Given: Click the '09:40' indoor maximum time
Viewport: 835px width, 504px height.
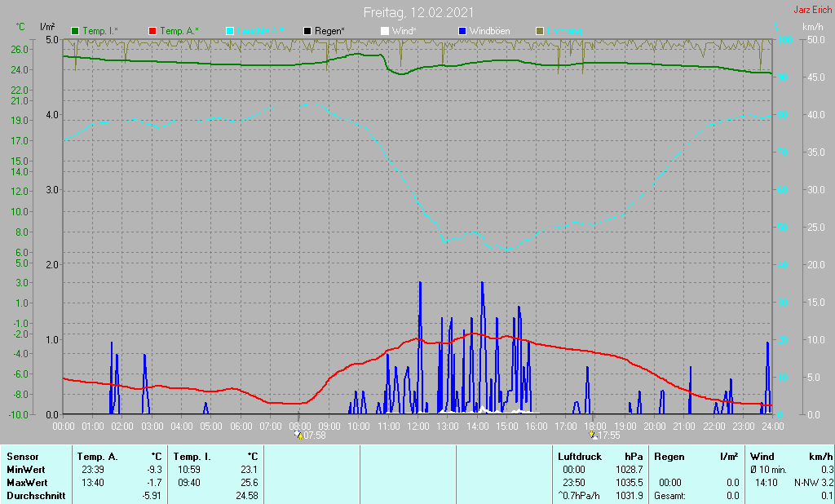Looking at the screenshot, I should [x=189, y=483].
